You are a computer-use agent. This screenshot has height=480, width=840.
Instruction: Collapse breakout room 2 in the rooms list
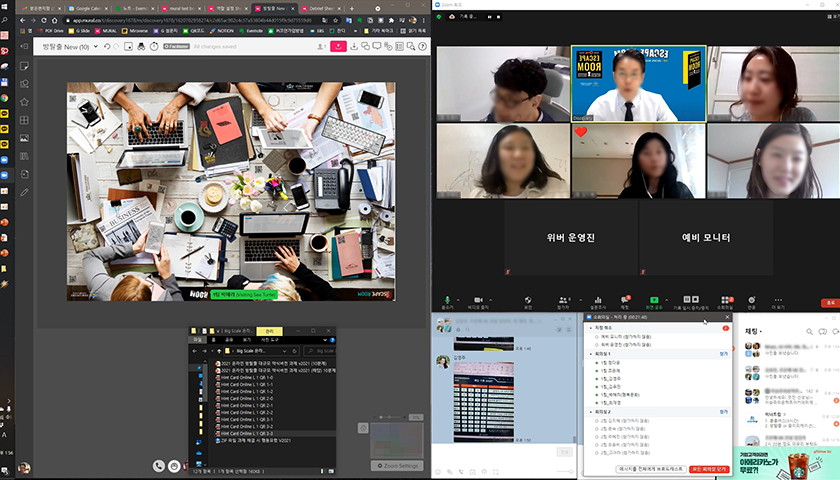pyautogui.click(x=591, y=412)
